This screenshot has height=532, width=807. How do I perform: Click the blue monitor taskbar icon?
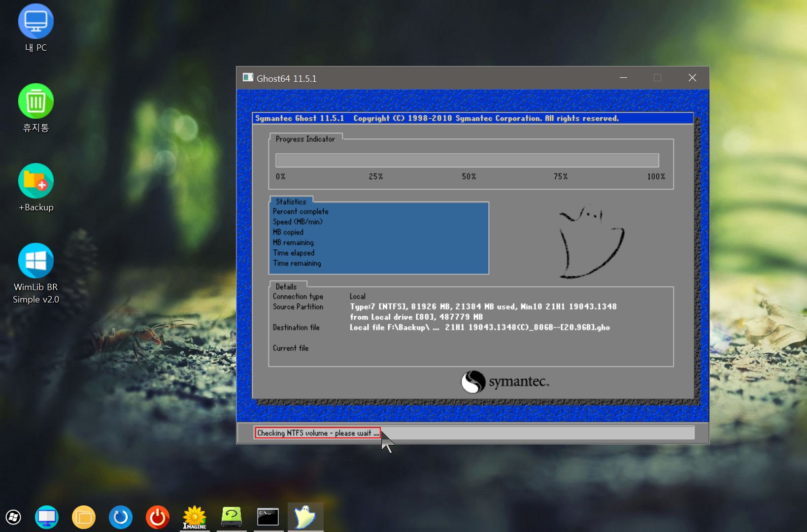[47, 517]
